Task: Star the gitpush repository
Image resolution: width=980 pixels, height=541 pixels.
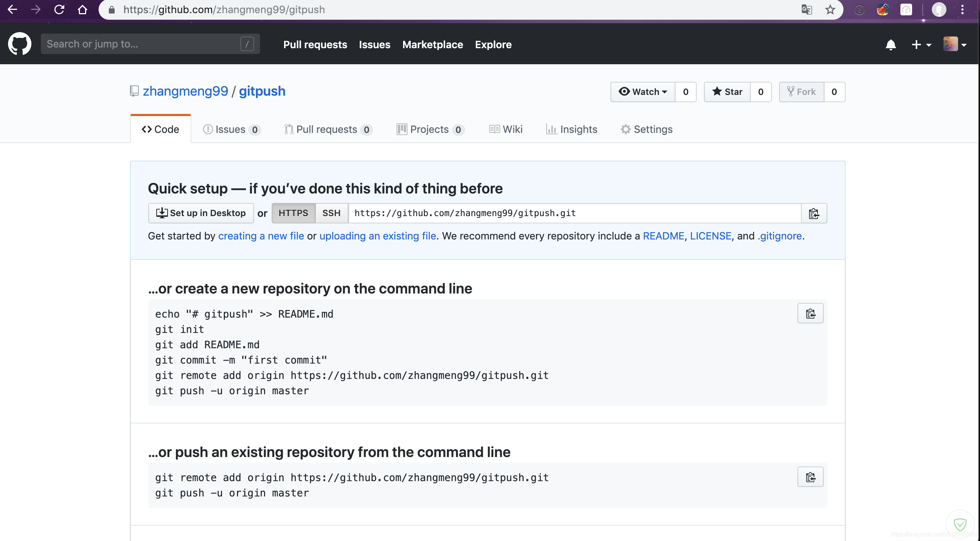Action: [x=727, y=92]
